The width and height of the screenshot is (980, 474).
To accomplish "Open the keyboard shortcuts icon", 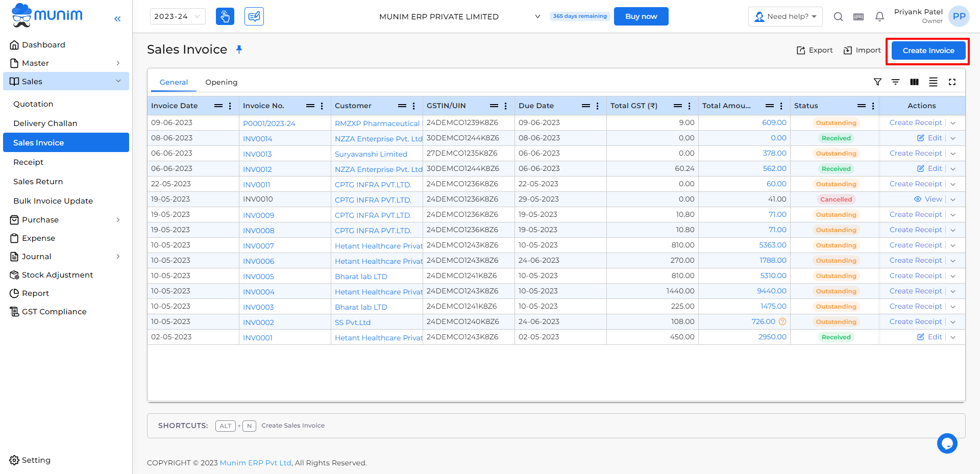I will click(859, 17).
